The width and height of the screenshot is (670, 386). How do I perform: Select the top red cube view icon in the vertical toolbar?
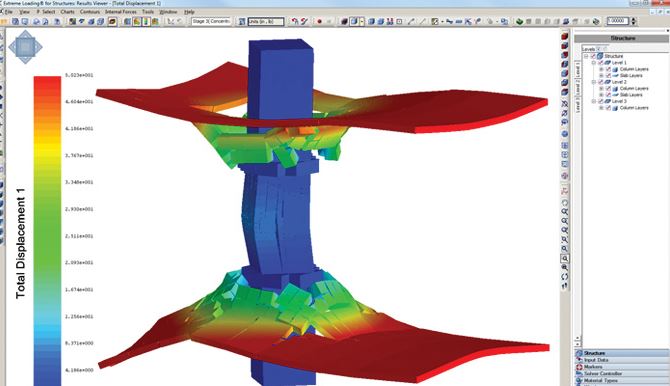pos(565,37)
